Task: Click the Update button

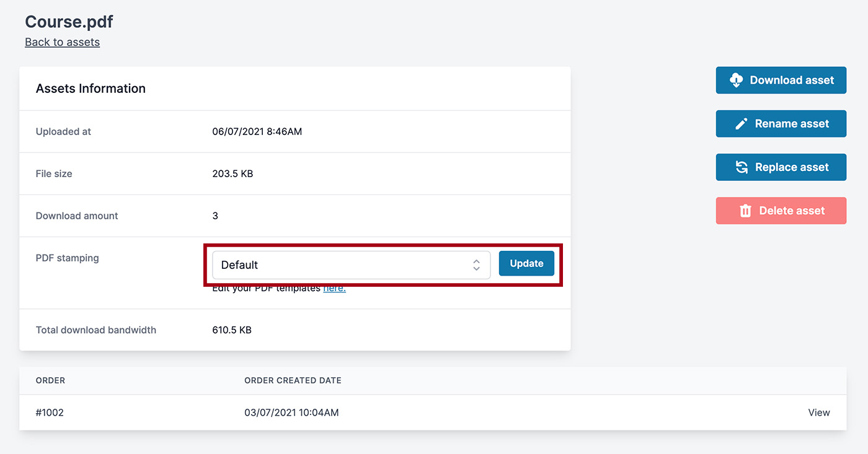Action: click(526, 263)
